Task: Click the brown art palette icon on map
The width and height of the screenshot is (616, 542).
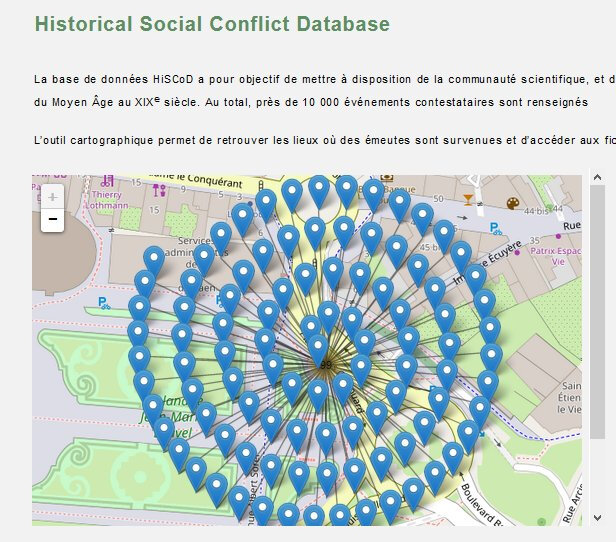Action: point(513,203)
